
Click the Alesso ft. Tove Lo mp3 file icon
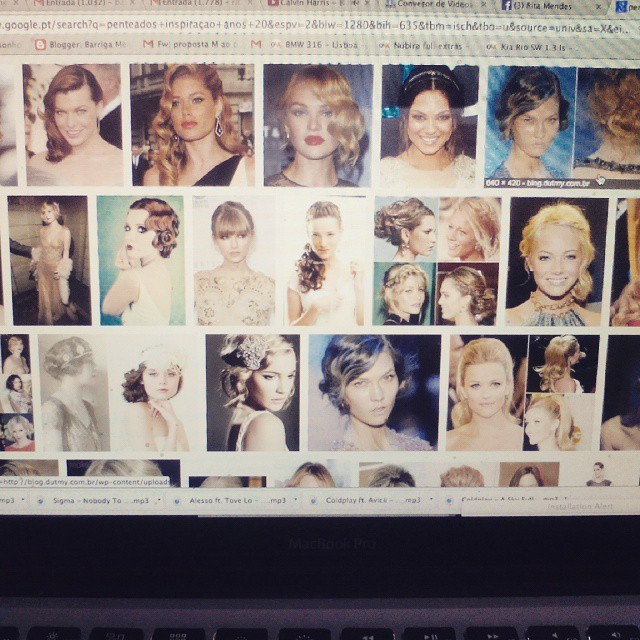click(x=175, y=498)
